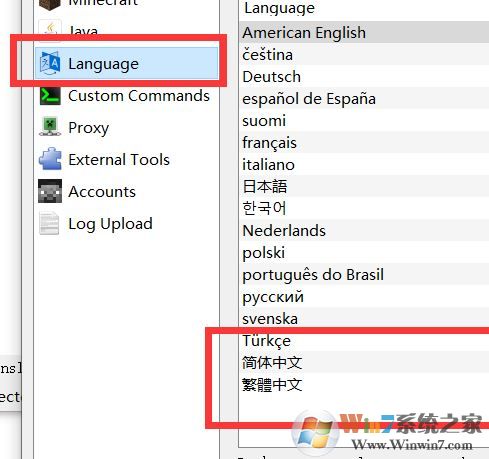
Task: Pick русский from the language list
Action: pyautogui.click(x=364, y=296)
